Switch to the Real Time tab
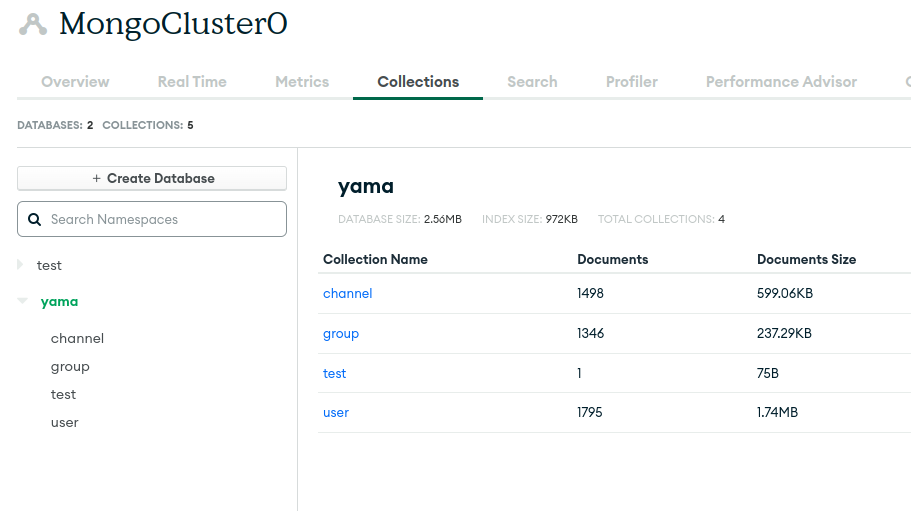 point(192,82)
